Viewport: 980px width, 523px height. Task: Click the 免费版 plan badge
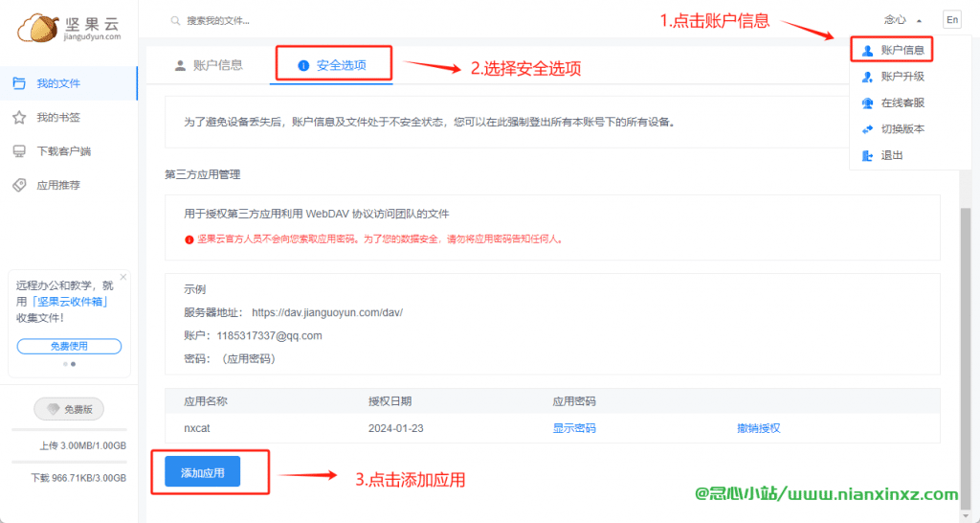coord(69,409)
